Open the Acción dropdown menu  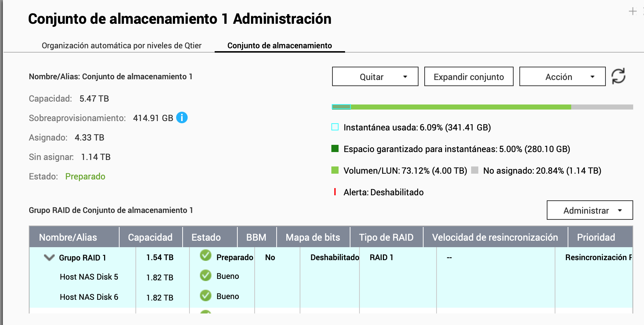[x=562, y=76]
